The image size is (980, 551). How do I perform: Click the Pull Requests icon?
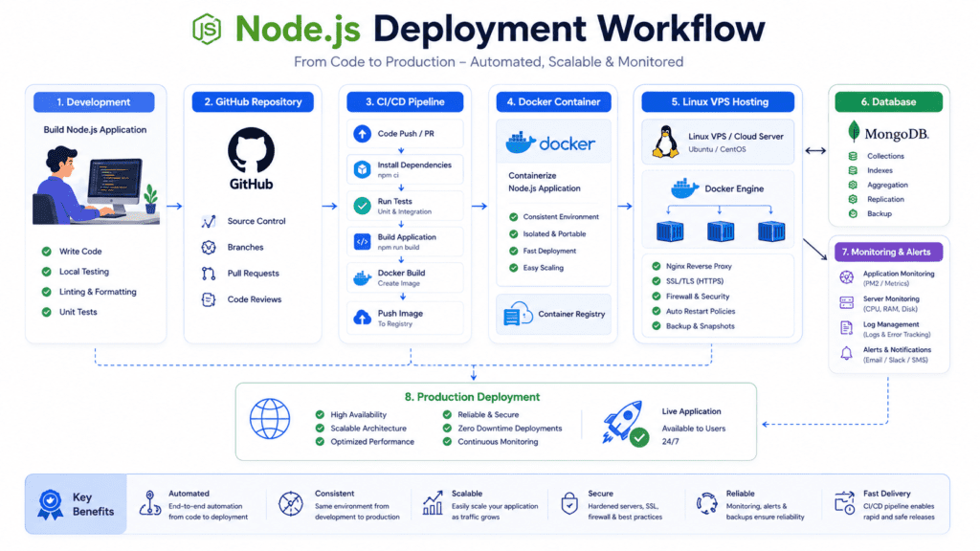tap(209, 274)
